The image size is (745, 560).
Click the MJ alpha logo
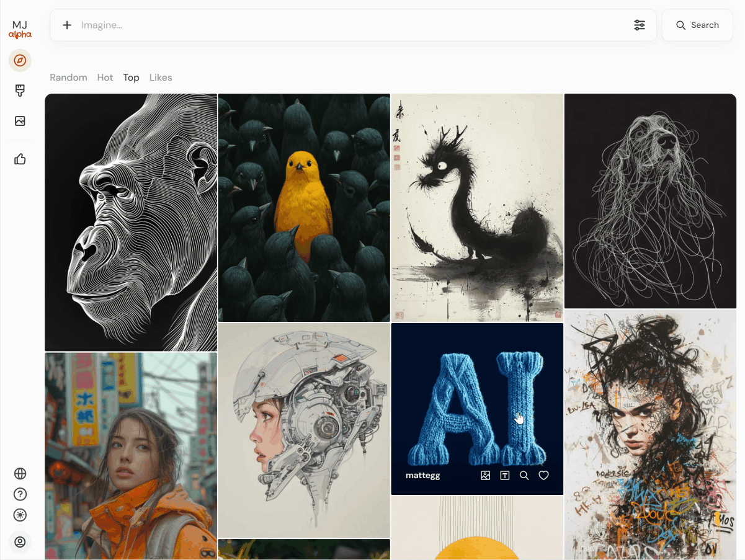pyautogui.click(x=20, y=29)
